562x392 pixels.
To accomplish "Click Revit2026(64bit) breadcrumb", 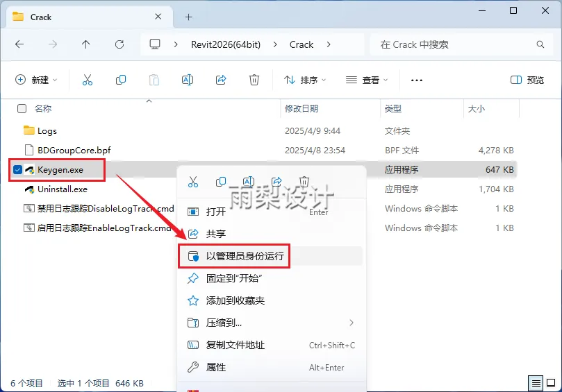I will pyautogui.click(x=226, y=44).
